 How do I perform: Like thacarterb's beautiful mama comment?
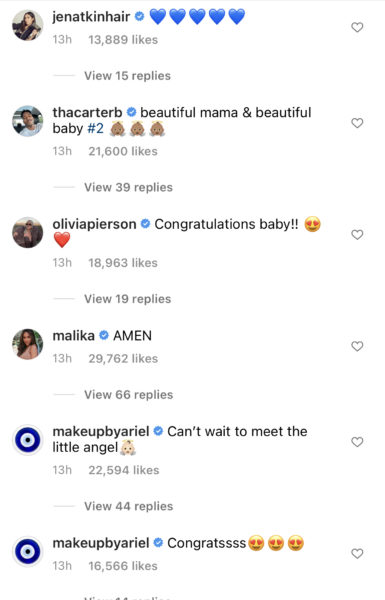(357, 123)
